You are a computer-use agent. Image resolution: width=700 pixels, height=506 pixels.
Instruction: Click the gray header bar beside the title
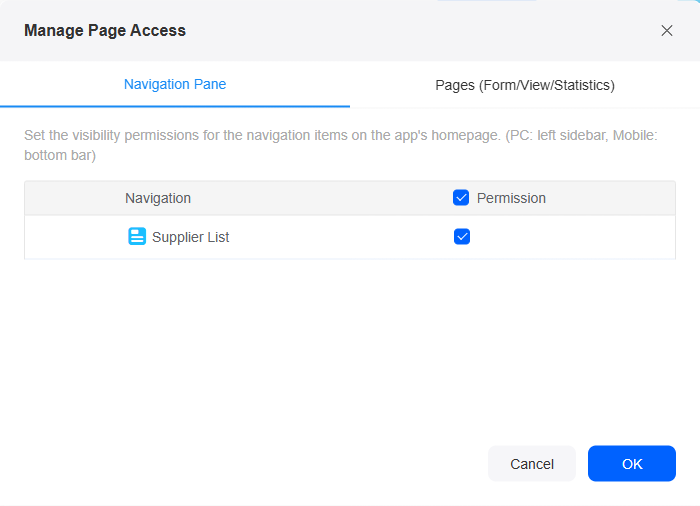pos(420,30)
